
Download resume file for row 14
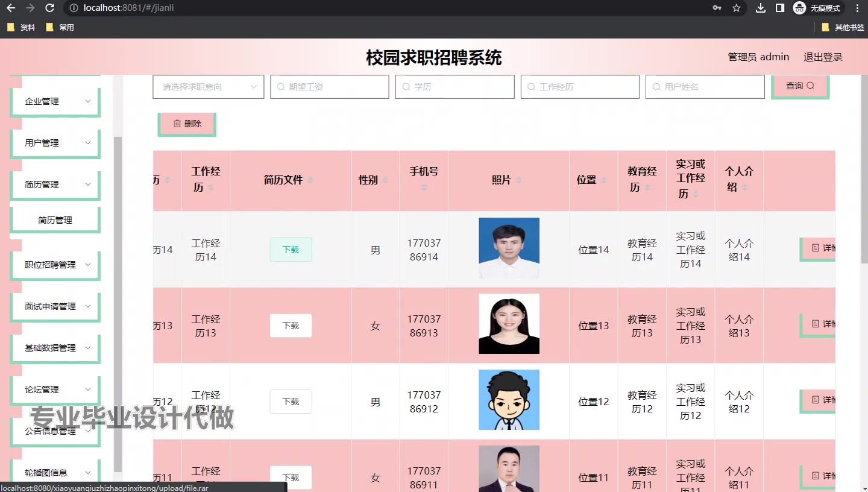[291, 250]
